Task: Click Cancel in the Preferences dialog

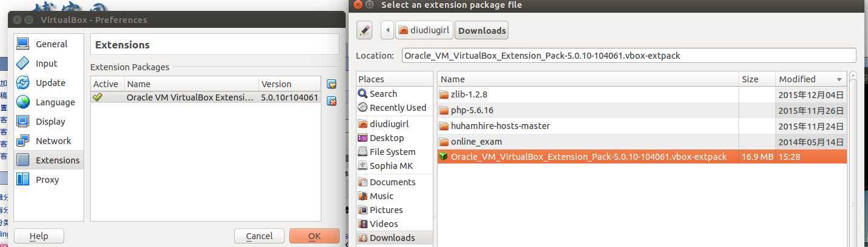Action: point(259,235)
